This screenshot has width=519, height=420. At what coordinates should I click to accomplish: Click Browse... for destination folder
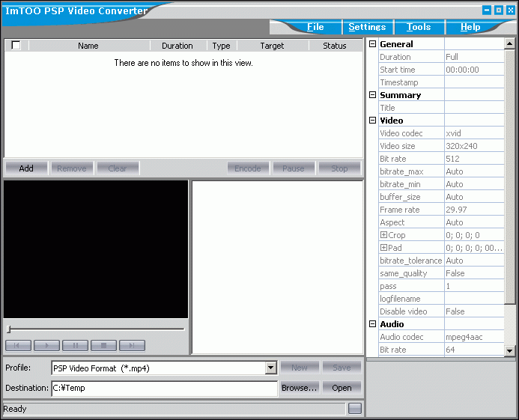300,388
